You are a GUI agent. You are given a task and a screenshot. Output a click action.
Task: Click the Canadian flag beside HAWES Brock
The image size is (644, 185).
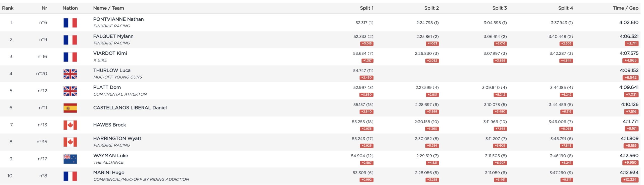[x=70, y=125]
